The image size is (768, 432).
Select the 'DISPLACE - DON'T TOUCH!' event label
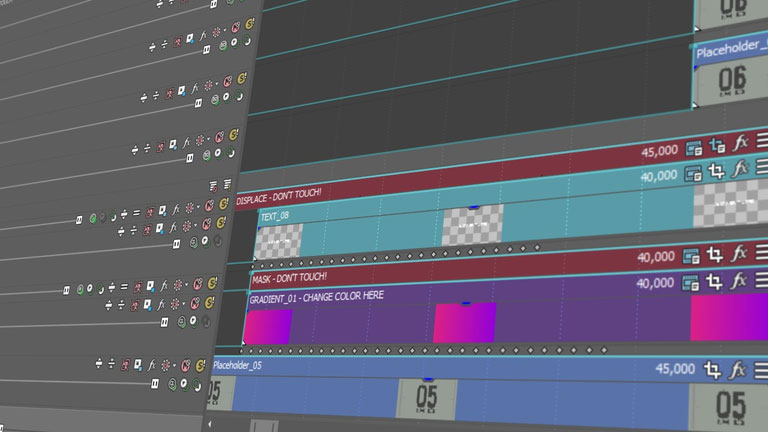point(279,196)
